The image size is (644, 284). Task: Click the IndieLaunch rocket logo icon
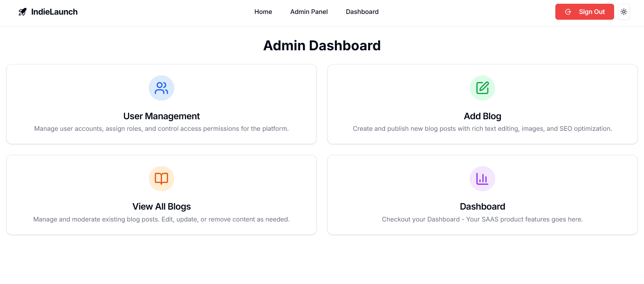pyautogui.click(x=22, y=12)
